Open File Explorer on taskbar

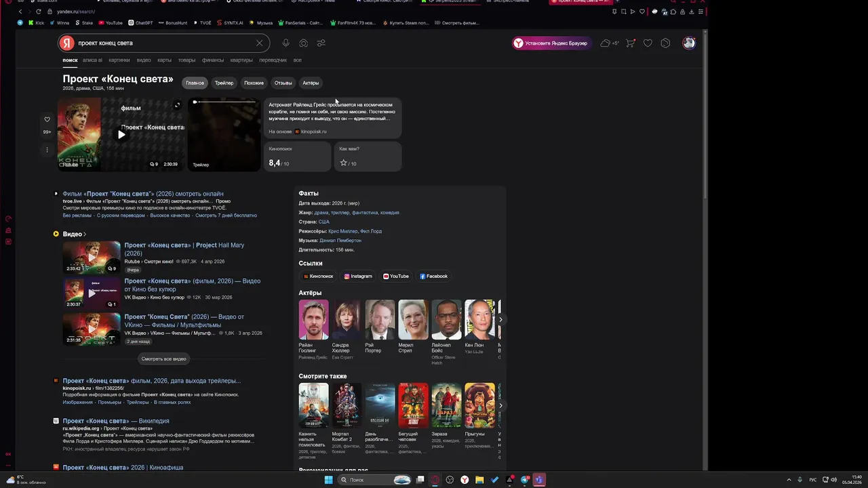479,480
